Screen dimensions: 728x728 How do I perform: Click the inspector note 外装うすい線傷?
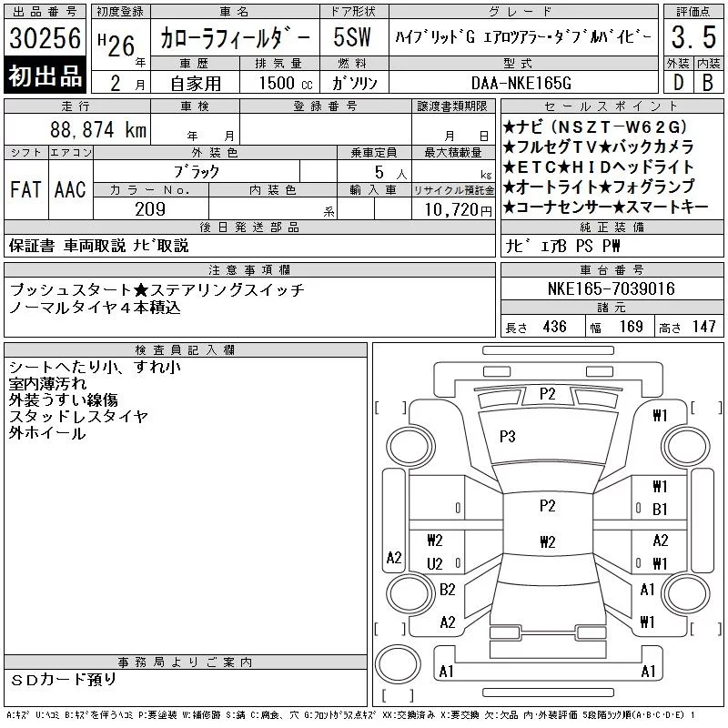click(63, 400)
